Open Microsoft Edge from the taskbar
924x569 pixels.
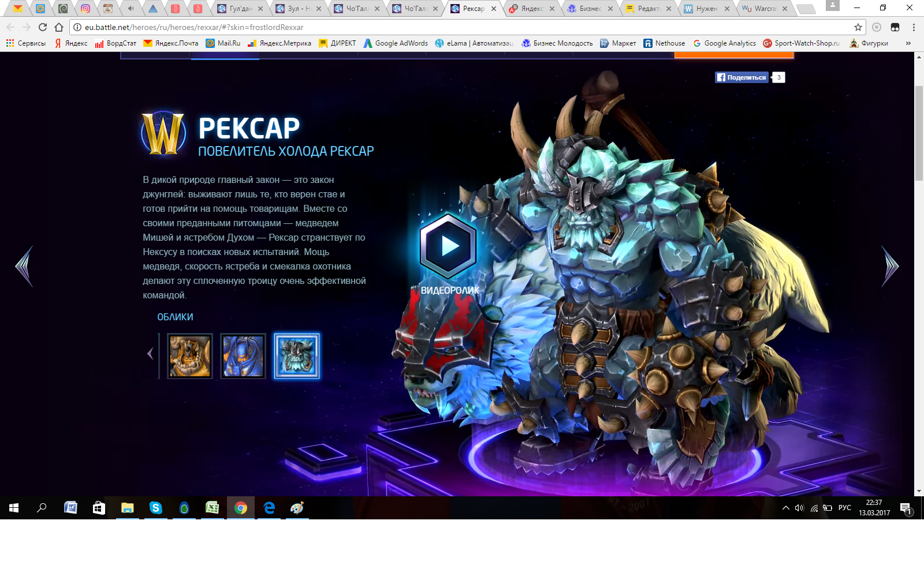pos(269,508)
